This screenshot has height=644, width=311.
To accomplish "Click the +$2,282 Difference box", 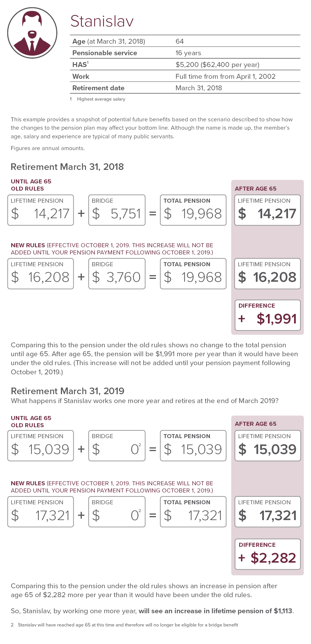I will click(267, 554).
